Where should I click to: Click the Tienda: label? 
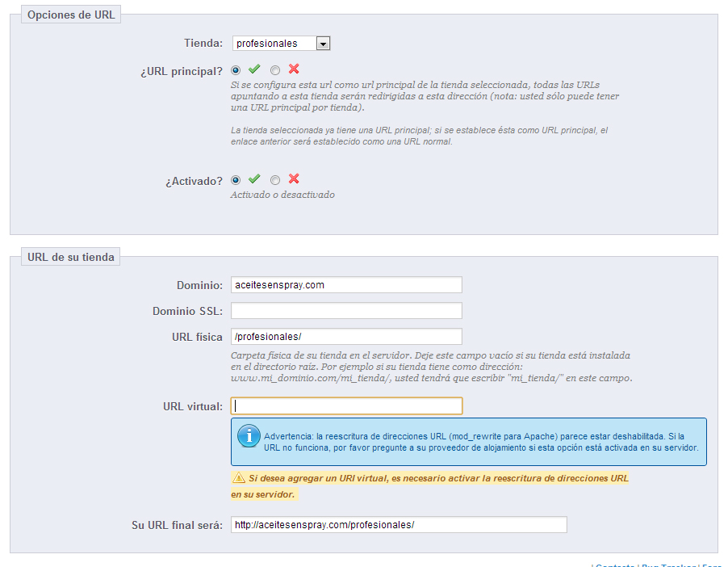click(x=203, y=44)
